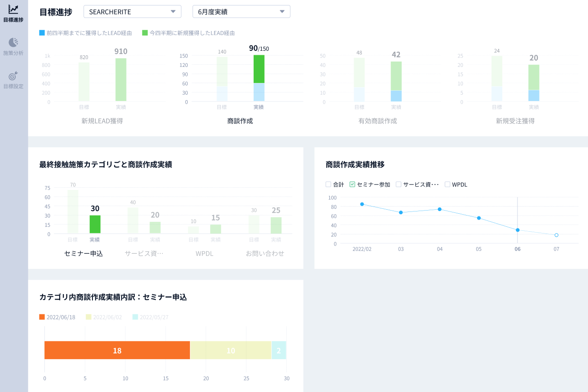Select the 新規受注獲得 chart label
This screenshot has height=392, width=588.
[x=515, y=121]
